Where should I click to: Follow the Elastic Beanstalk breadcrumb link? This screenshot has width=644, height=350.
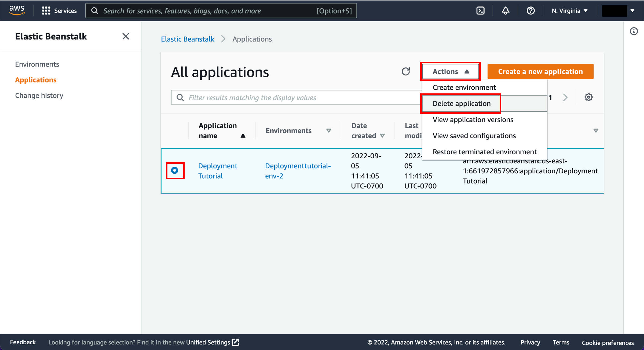pyautogui.click(x=188, y=39)
